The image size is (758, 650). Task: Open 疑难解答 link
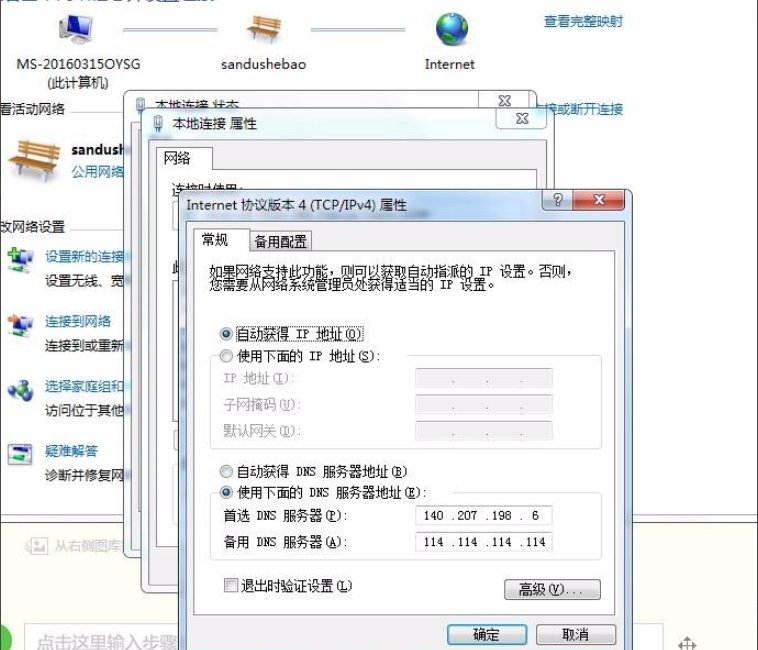[72, 451]
